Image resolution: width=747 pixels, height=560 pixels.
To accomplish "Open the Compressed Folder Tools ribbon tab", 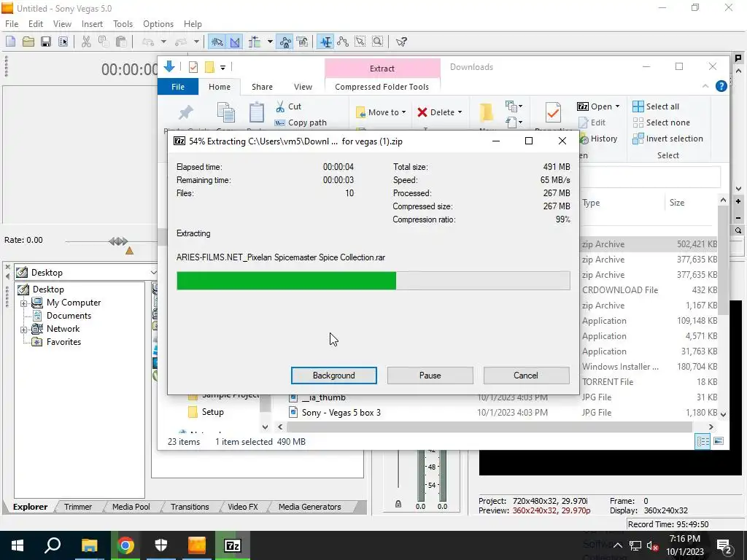I will (382, 87).
